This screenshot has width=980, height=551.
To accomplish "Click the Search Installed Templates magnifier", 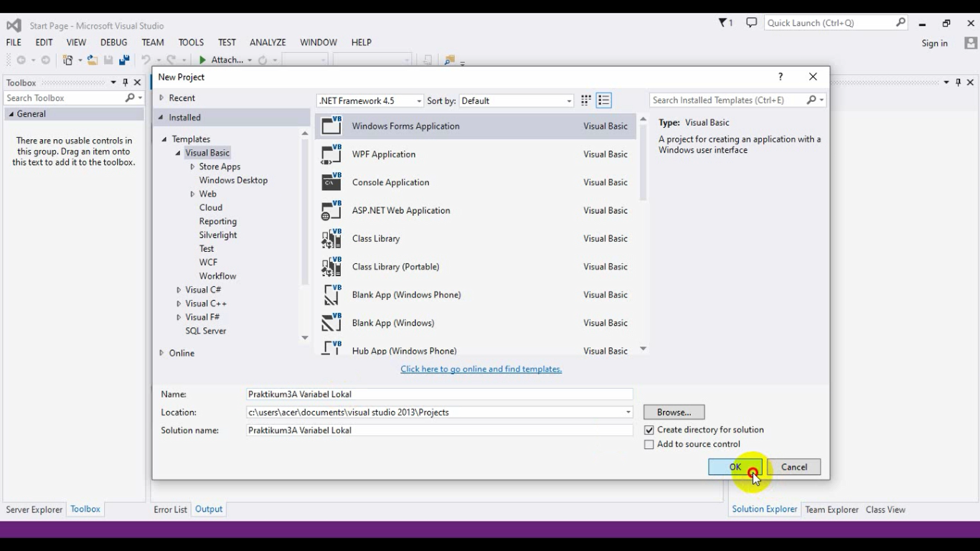I will pos(811,100).
